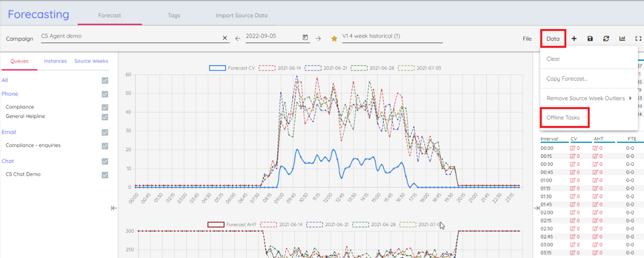Open the calendar date picker icon

305,38
